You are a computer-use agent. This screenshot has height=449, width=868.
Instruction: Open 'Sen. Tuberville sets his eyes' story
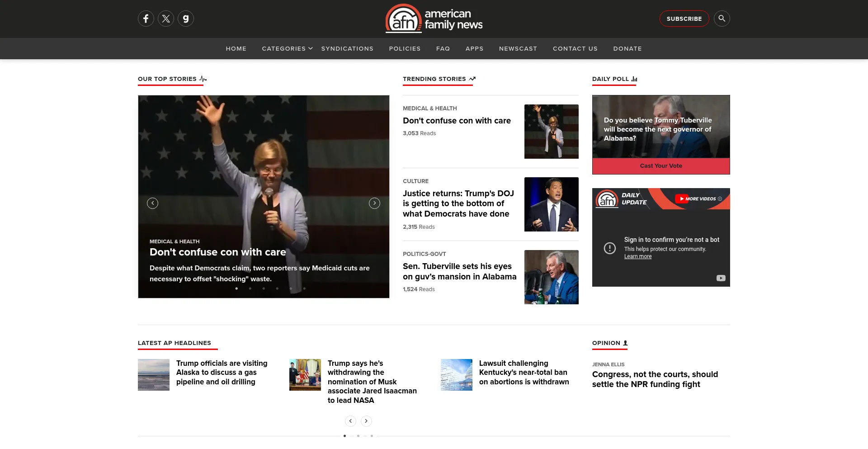tap(459, 271)
